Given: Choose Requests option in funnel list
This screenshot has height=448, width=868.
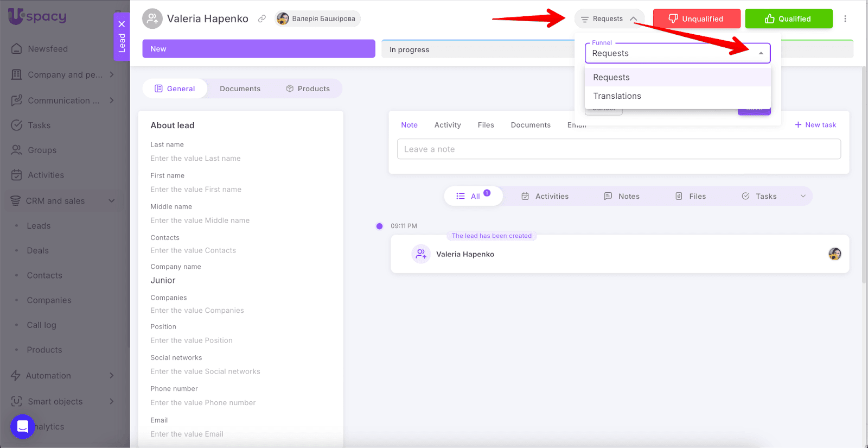Looking at the screenshot, I should click(x=611, y=78).
